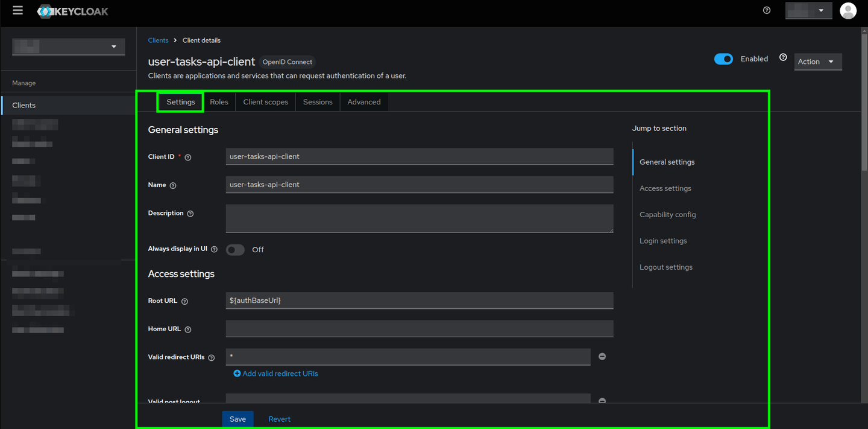Open the hamburger navigation menu
Screen dimensions: 868x429
click(x=17, y=10)
